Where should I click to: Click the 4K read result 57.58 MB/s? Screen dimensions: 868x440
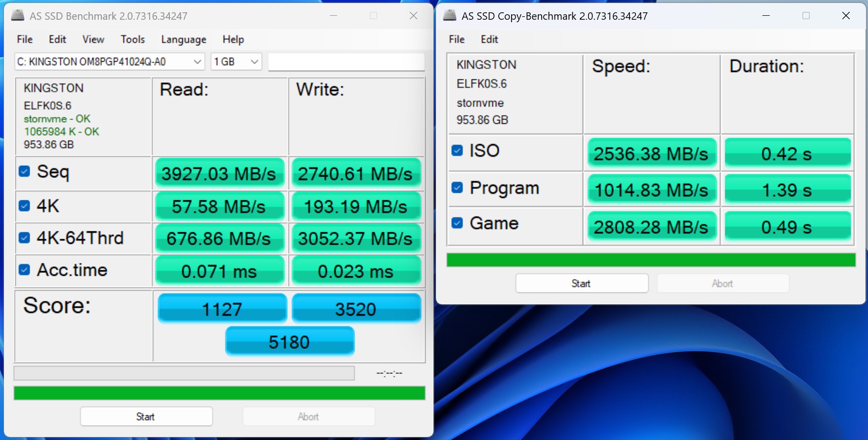pos(220,207)
